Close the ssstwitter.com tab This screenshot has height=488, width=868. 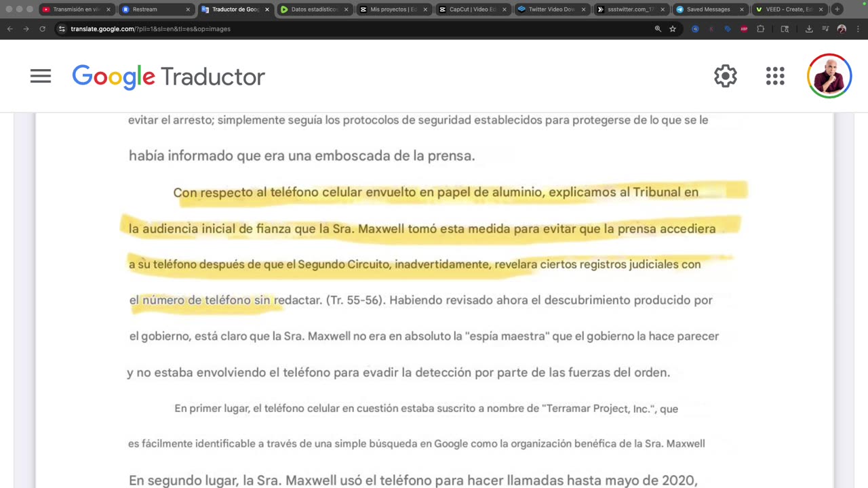click(x=663, y=9)
